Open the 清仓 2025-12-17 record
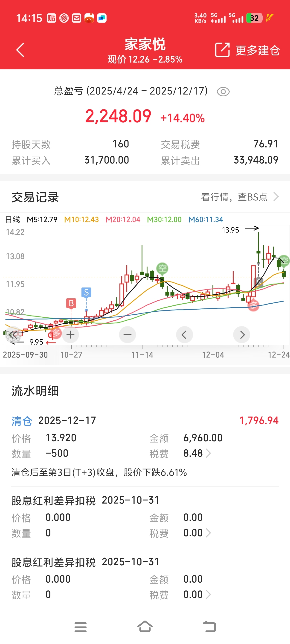This screenshot has width=290, height=644. coord(145,446)
